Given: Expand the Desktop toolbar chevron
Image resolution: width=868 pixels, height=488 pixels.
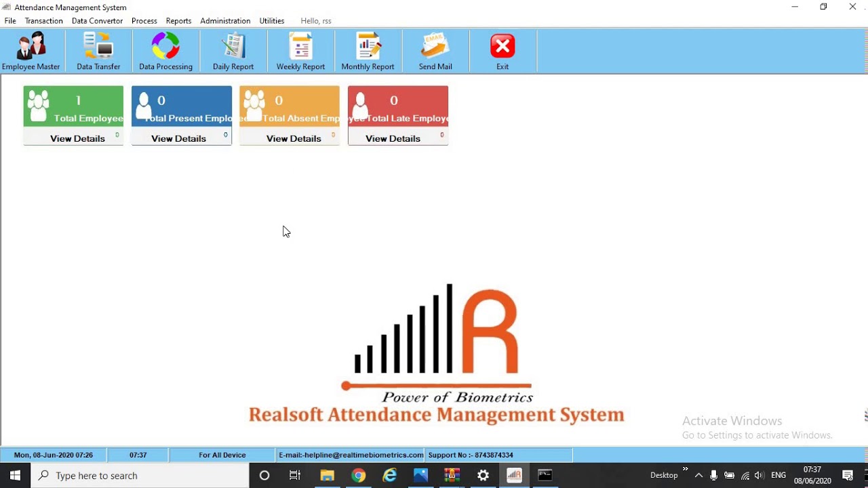Looking at the screenshot, I should pos(685,469).
